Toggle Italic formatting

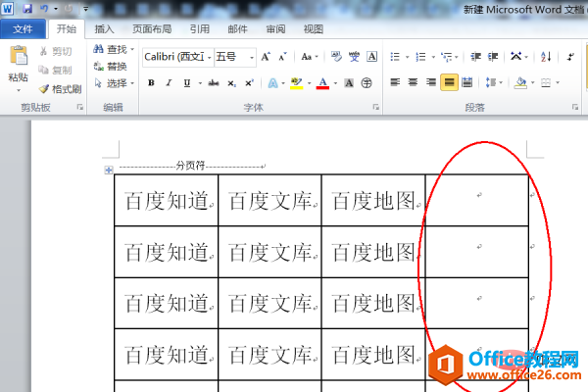169,83
